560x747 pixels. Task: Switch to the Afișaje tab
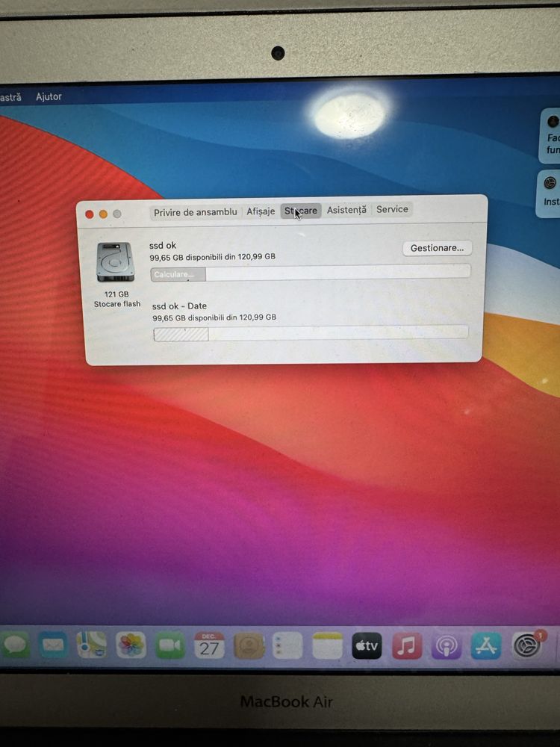pyautogui.click(x=261, y=211)
